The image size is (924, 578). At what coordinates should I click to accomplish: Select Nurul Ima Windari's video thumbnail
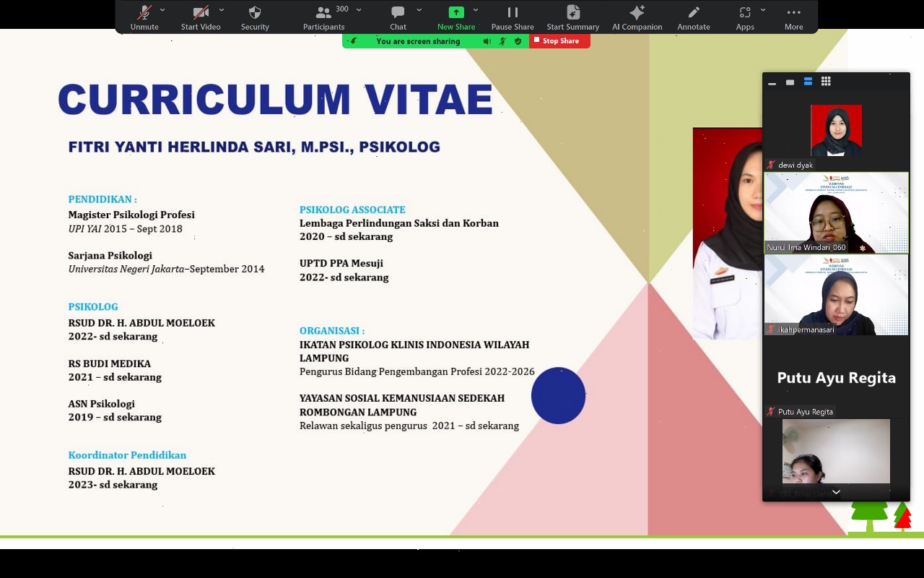pos(836,213)
